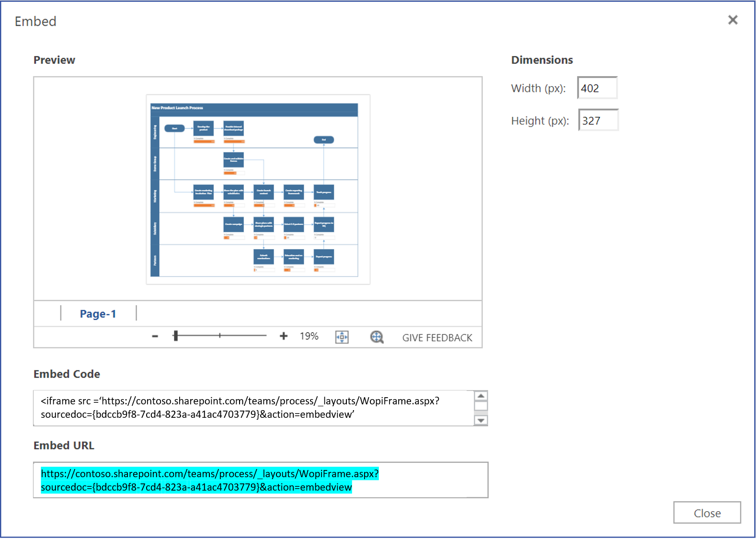
Task: Fit the diagram page to view
Action: [342, 337]
